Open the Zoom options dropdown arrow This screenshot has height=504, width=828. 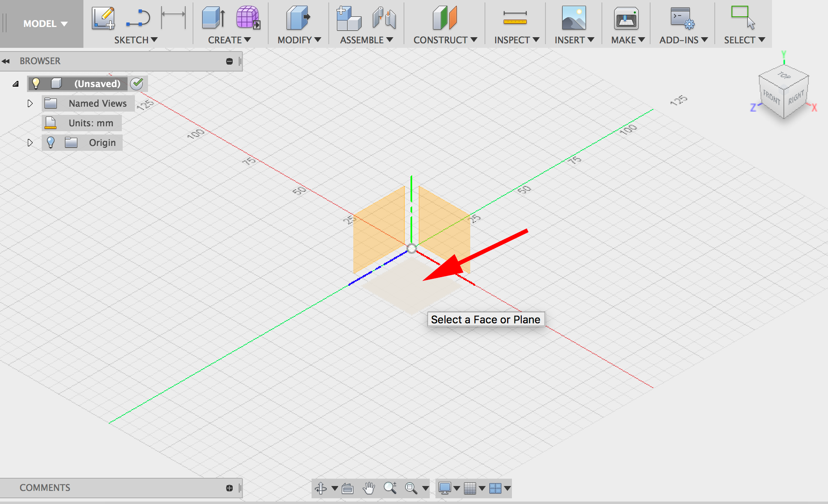(426, 488)
